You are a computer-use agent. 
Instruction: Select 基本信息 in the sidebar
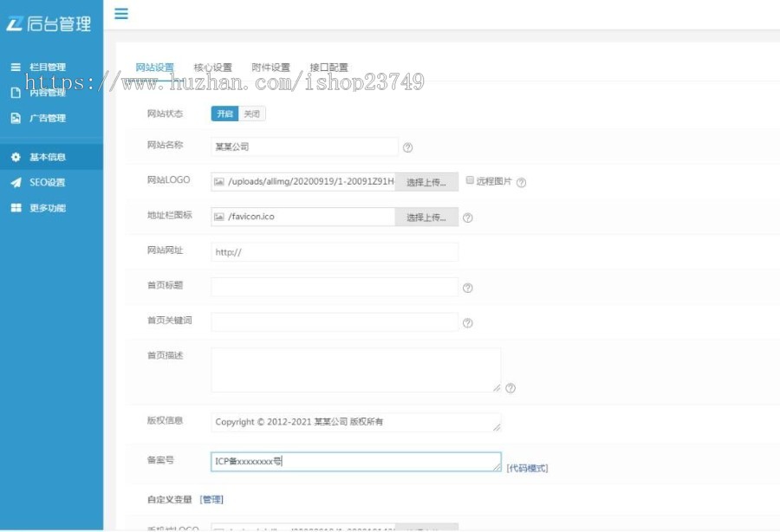[x=51, y=157]
